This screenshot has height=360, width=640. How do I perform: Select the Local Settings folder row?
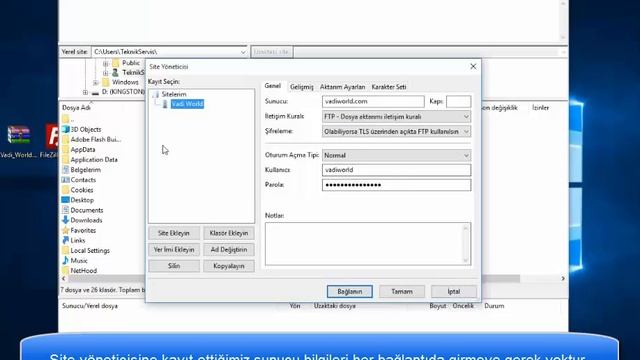coord(90,251)
